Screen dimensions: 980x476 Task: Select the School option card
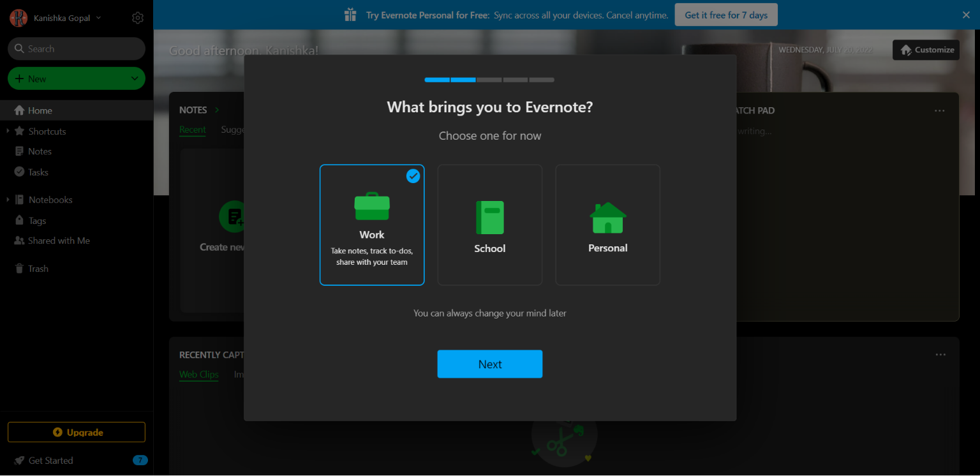tap(490, 225)
